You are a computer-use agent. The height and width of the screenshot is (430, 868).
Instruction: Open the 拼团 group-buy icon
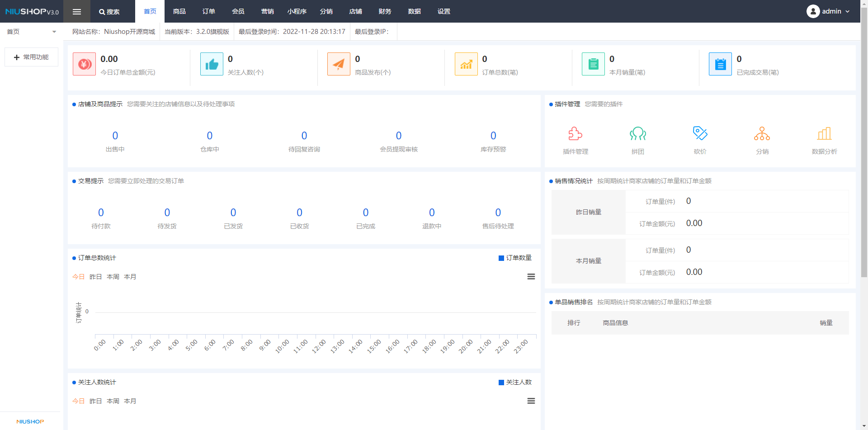tap(637, 134)
